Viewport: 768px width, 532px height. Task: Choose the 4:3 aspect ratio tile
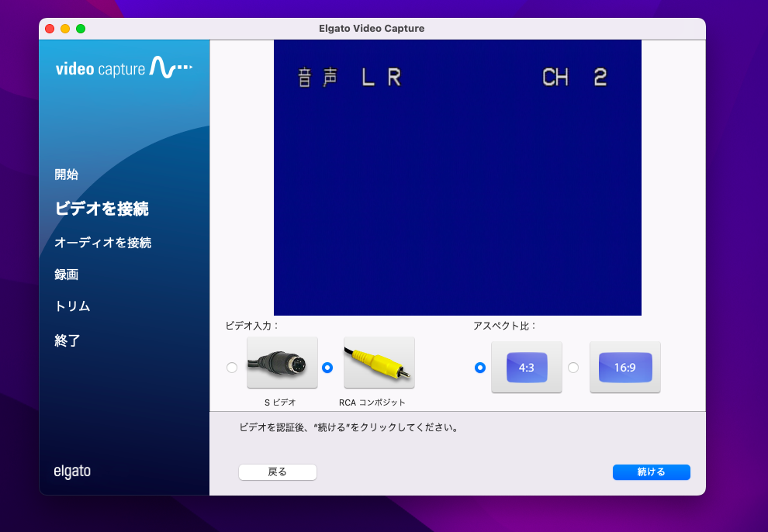pyautogui.click(x=527, y=368)
